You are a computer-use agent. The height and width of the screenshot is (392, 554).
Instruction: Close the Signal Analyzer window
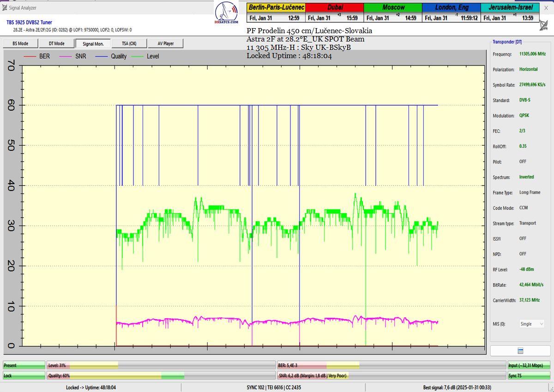pyautogui.click(x=546, y=7)
